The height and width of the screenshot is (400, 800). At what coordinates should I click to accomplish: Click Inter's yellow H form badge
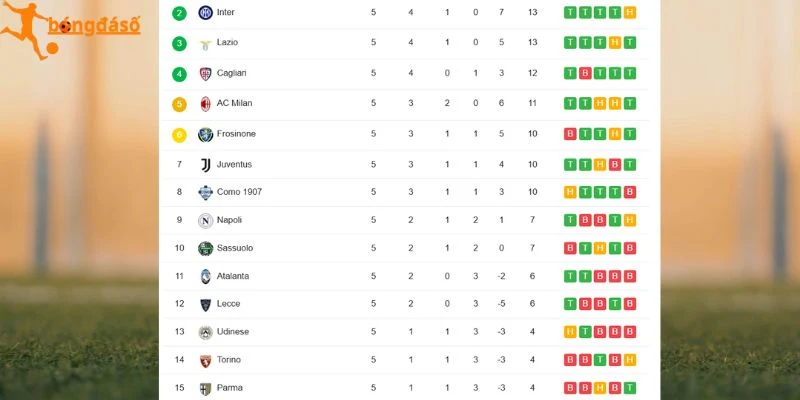coord(630,12)
